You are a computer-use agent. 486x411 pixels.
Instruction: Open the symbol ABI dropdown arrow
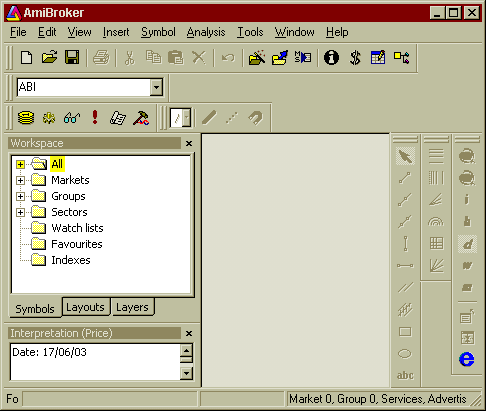(x=156, y=87)
